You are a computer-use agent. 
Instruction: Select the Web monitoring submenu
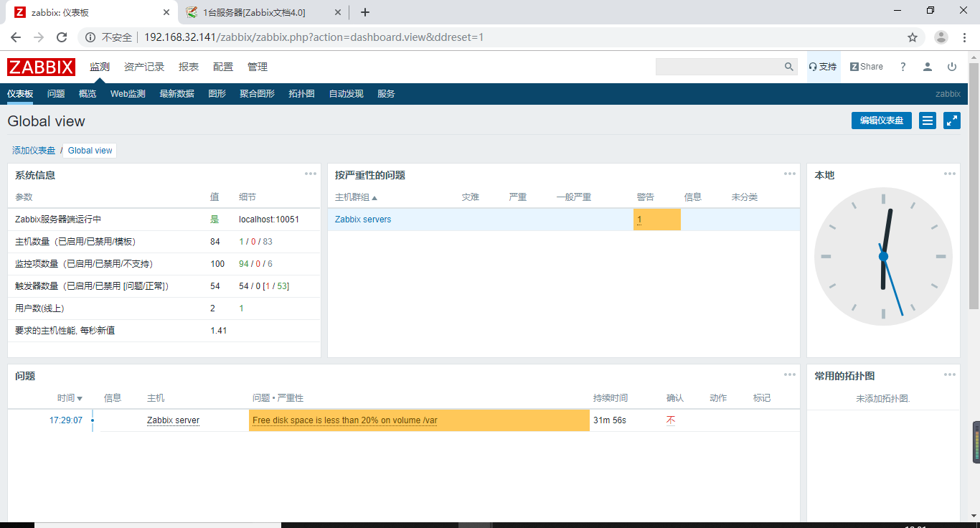click(128, 94)
